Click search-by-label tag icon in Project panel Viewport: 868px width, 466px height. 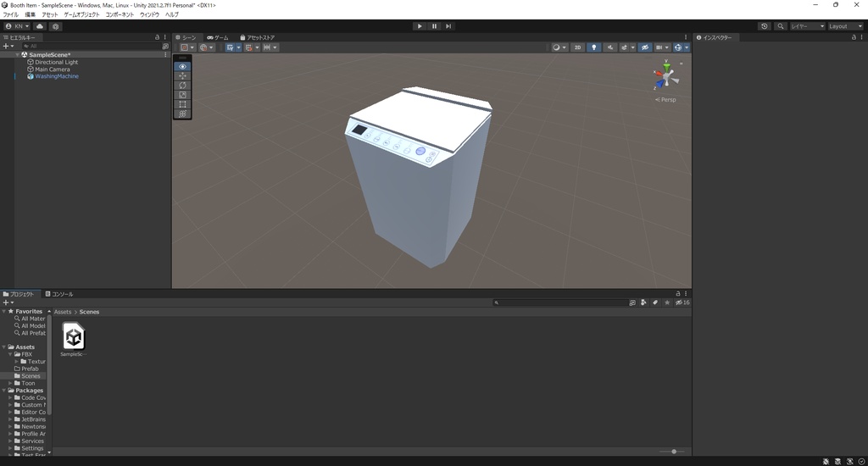point(655,302)
